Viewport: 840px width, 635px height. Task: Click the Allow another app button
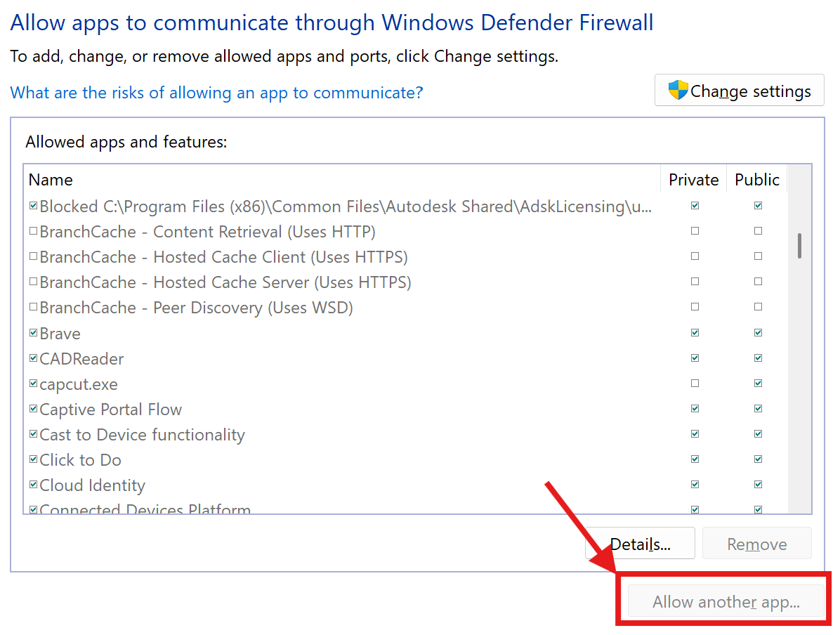[726, 602]
